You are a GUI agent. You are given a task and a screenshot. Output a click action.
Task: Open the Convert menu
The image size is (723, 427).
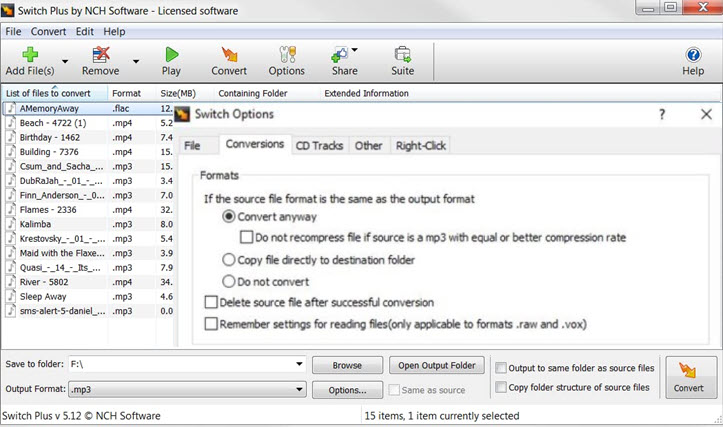pos(48,31)
